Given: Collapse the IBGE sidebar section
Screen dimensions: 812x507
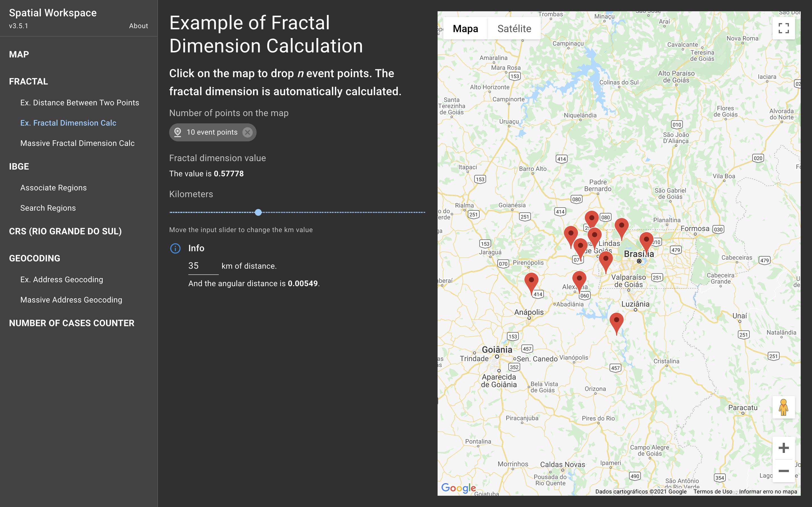Looking at the screenshot, I should pos(19,167).
